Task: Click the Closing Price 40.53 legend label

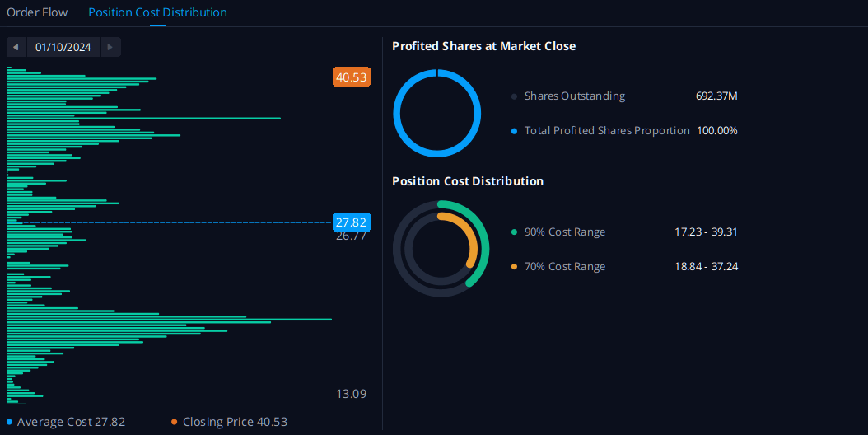Action: point(235,422)
